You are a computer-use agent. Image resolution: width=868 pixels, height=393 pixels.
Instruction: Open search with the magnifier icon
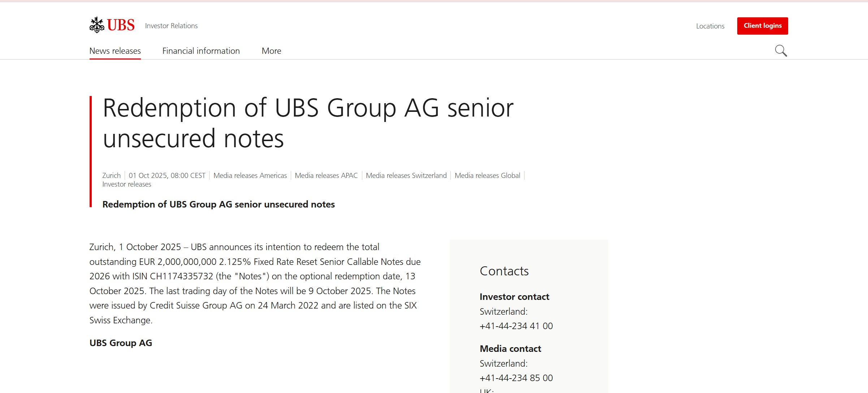coord(781,51)
